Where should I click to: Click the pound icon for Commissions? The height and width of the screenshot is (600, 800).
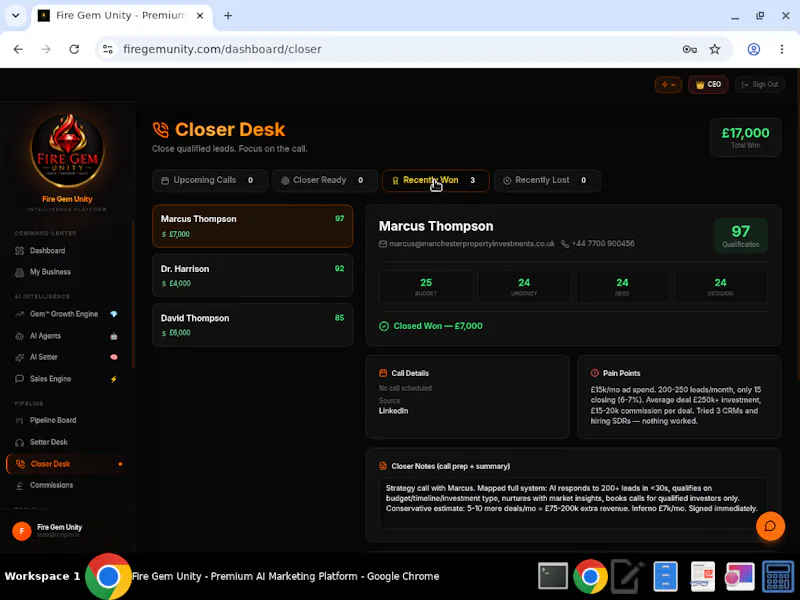19,486
